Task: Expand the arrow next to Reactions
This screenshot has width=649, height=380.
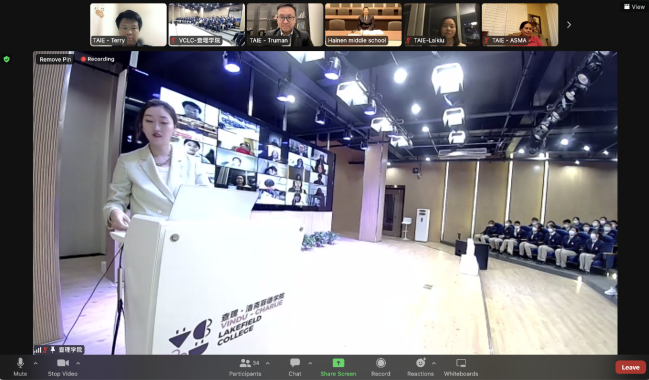Action: (433, 363)
